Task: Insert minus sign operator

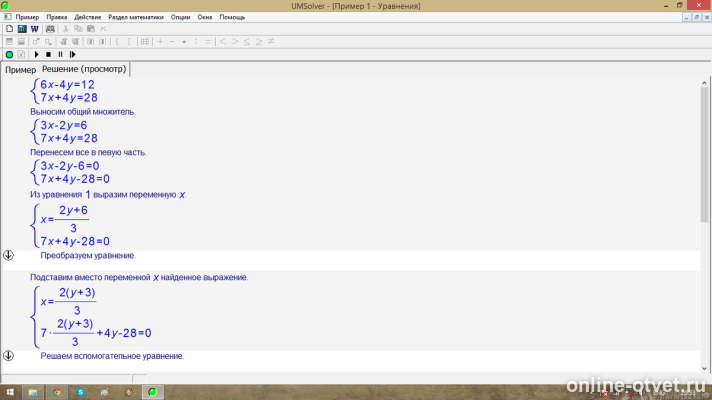Action: [x=172, y=41]
